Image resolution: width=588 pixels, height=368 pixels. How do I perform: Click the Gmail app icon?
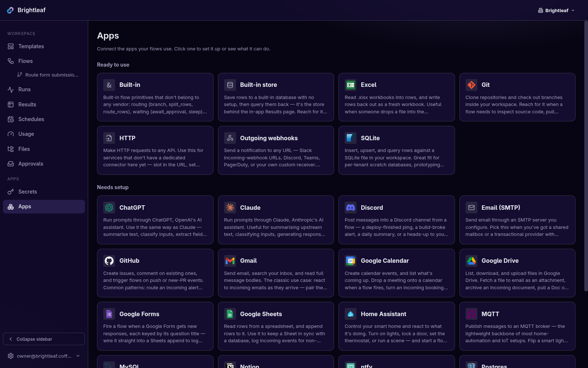point(230,261)
